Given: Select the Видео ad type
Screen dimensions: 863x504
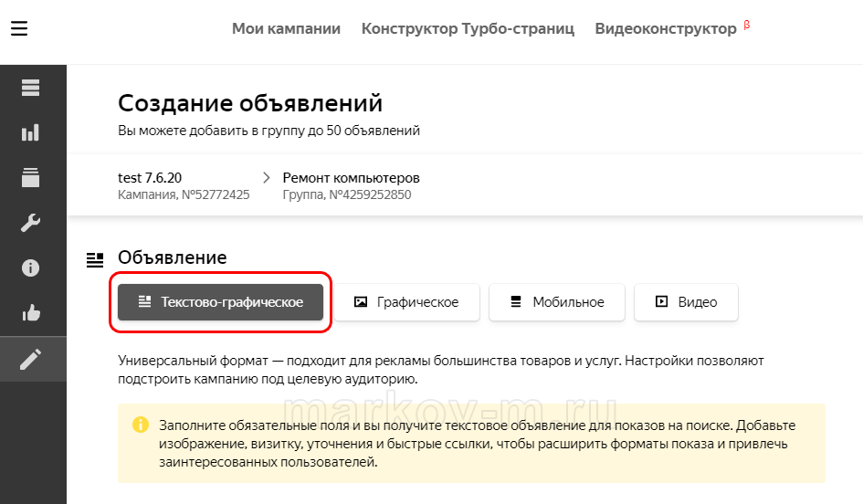Looking at the screenshot, I should pos(686,302).
